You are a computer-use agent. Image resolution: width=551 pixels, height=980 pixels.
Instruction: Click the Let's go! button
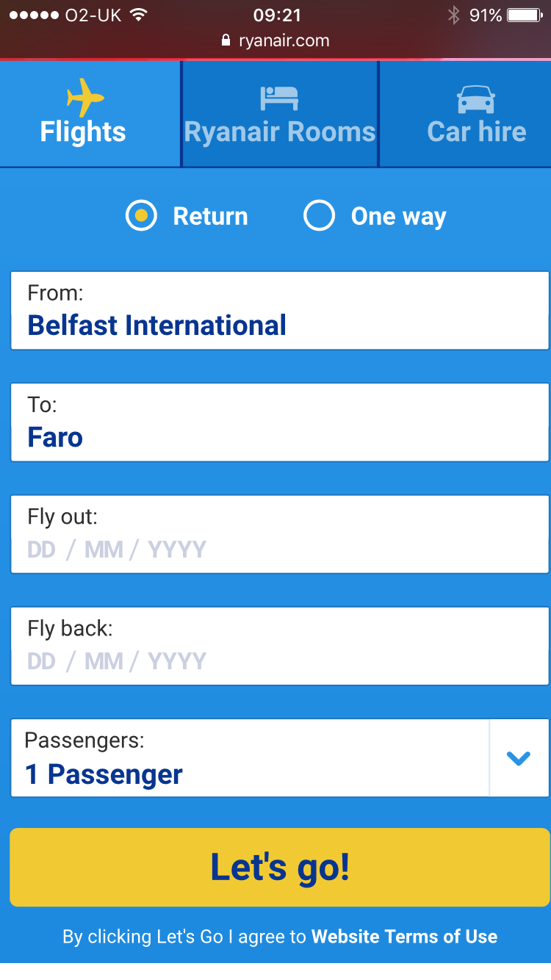click(x=280, y=867)
